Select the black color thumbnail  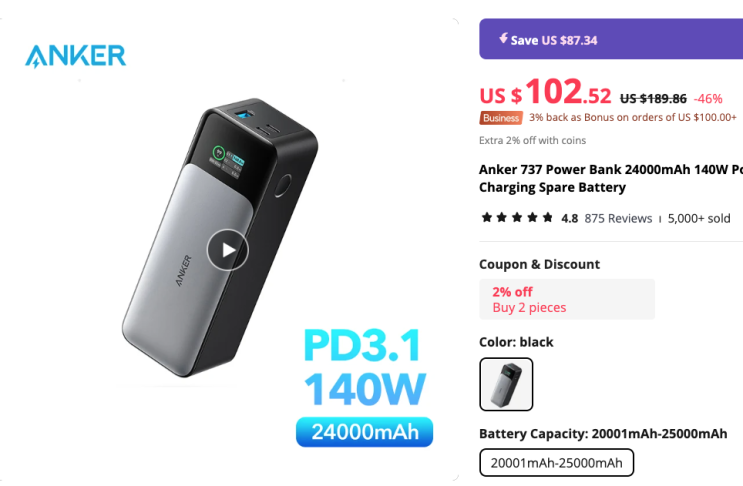(506, 384)
